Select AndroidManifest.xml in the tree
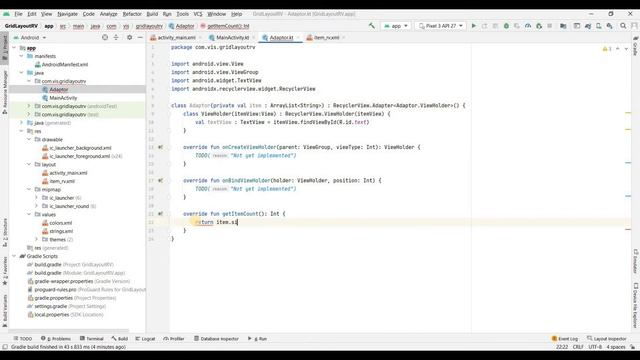 pos(64,64)
